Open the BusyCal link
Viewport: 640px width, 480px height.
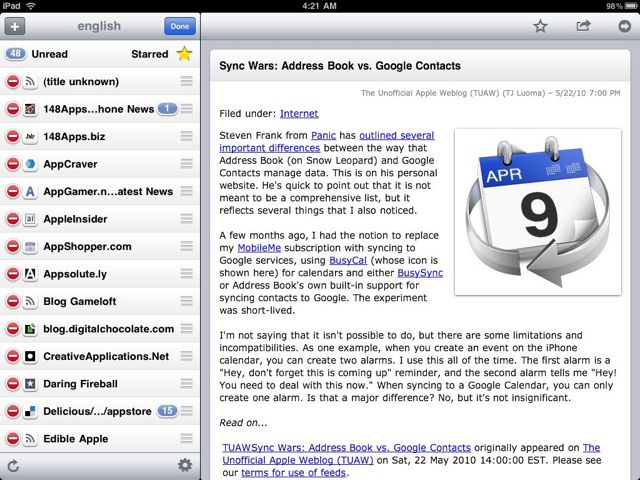click(348, 260)
